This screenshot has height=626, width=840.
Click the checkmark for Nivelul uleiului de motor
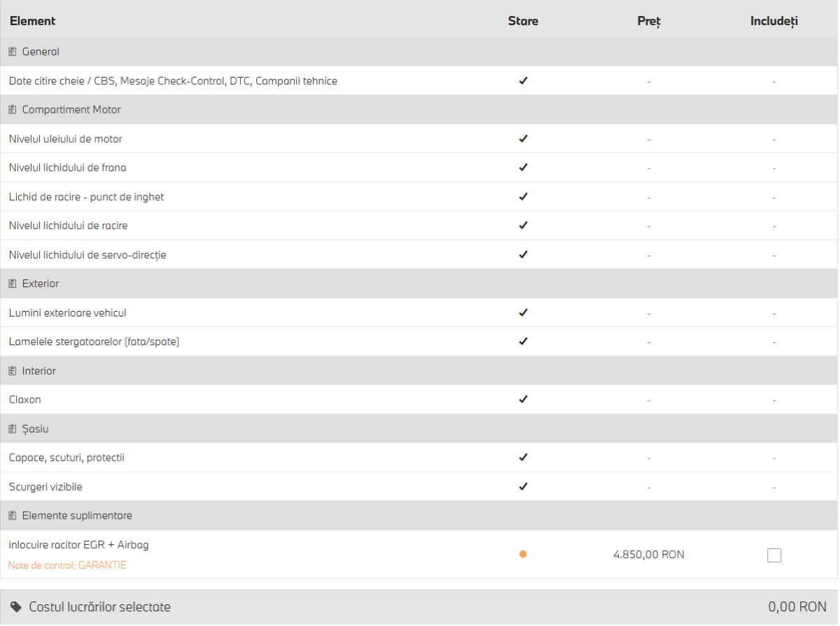[523, 139]
